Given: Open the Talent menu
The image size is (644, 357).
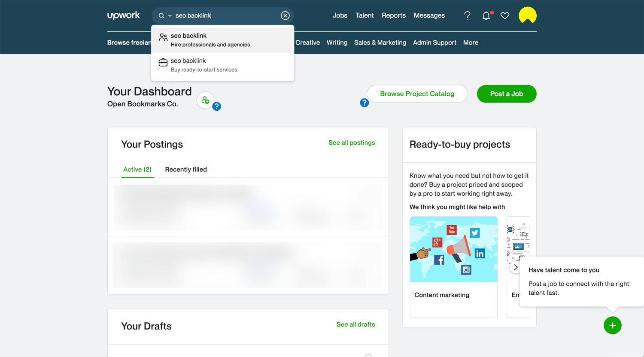Looking at the screenshot, I should pyautogui.click(x=365, y=15).
